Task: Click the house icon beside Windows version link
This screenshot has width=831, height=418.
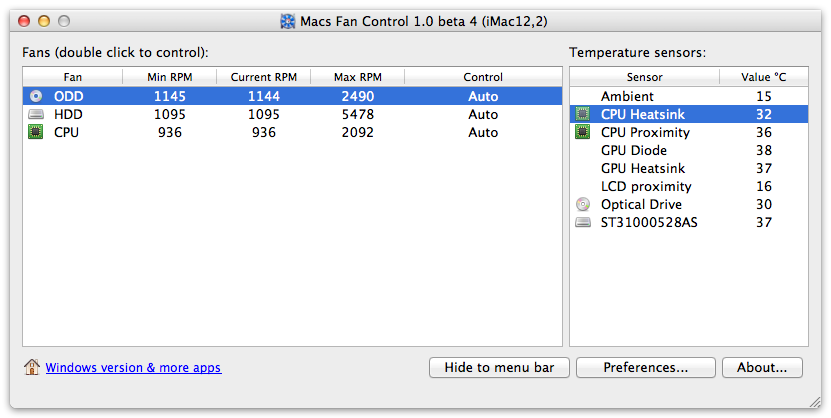Action: (x=32, y=367)
